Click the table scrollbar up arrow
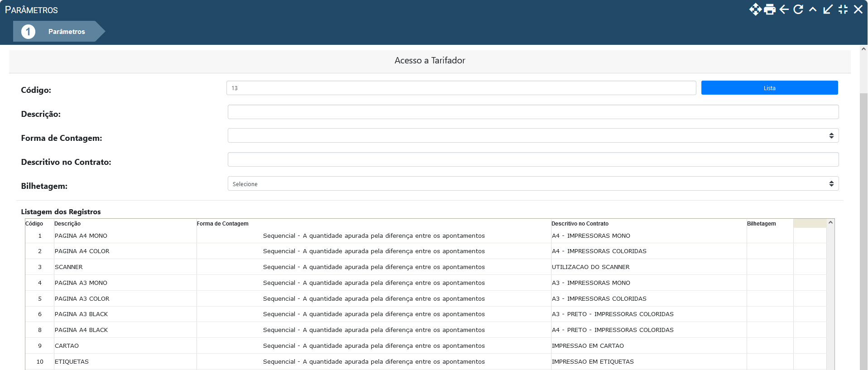 830,223
